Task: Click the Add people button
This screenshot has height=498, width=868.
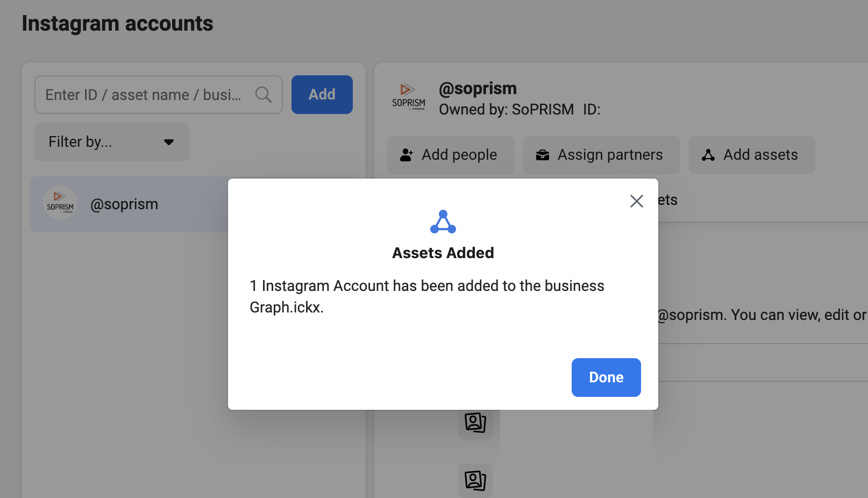Action: 451,155
